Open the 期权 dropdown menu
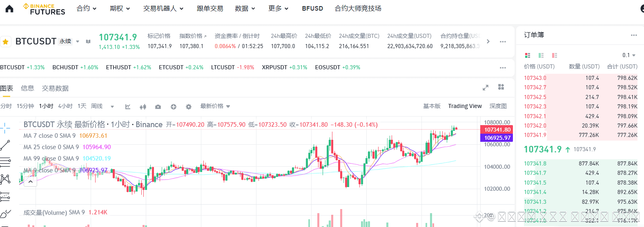 pos(120,9)
